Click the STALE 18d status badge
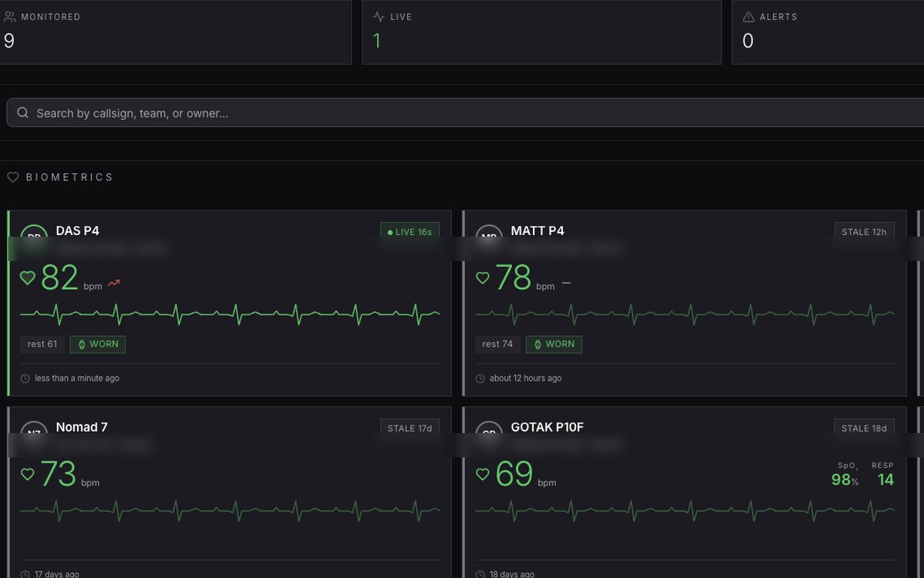 [x=864, y=428]
